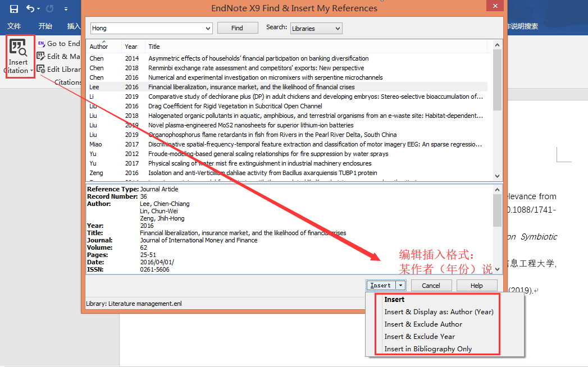Sort references by Year column
The height and width of the screenshot is (367, 588).
coord(131,47)
